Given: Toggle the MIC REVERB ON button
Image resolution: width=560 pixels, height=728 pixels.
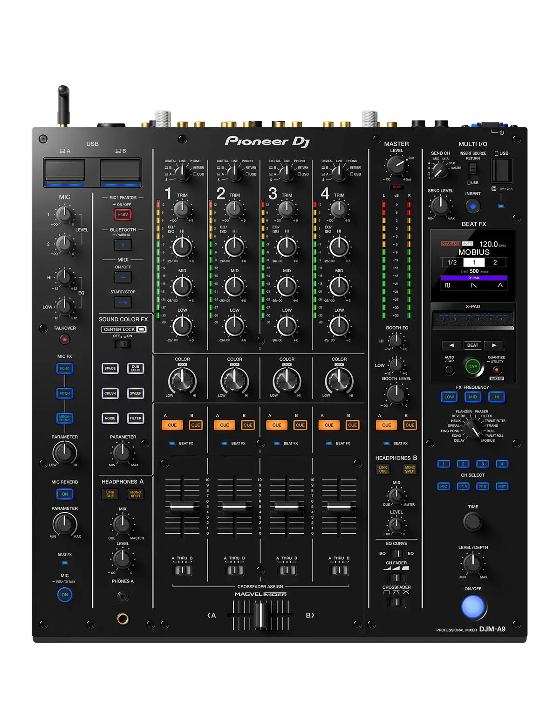Looking at the screenshot, I should click(65, 494).
